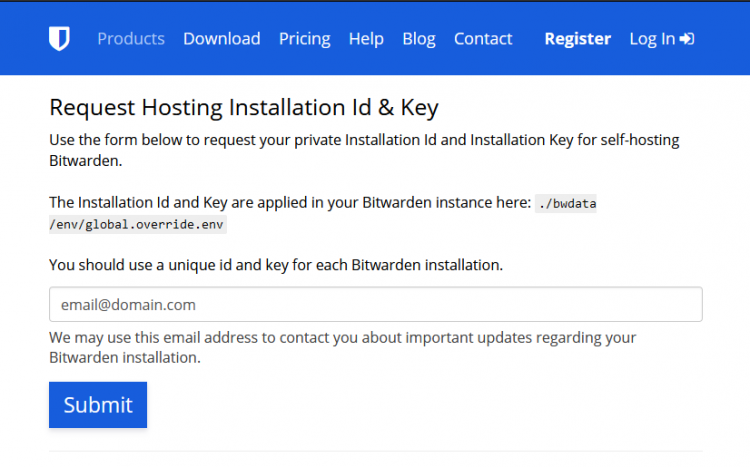Image resolution: width=750 pixels, height=467 pixels.
Task: Visit the Blog page
Action: coord(419,39)
